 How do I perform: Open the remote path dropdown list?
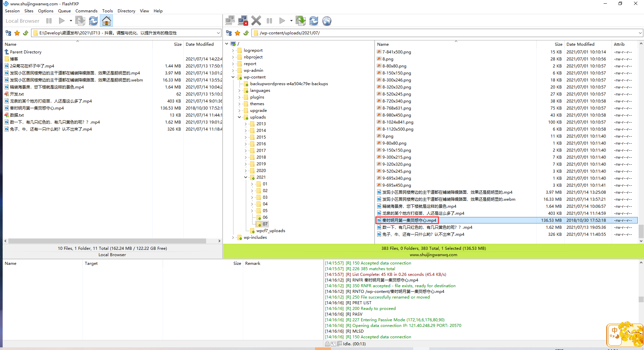640,33
